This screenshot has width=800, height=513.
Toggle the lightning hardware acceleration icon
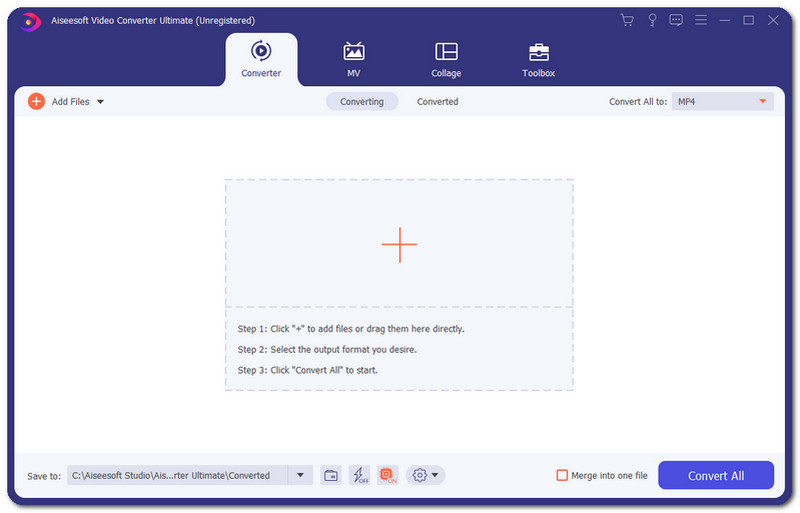pos(359,475)
